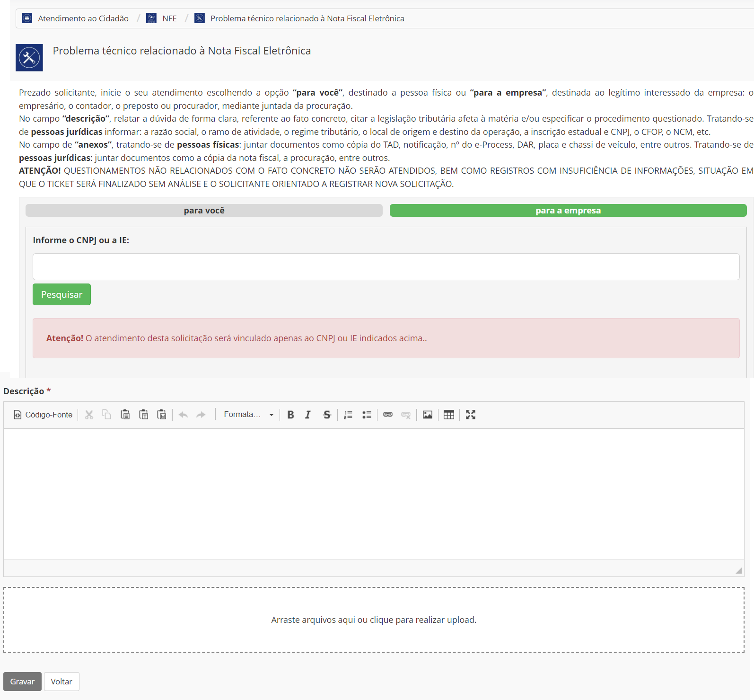Viewport: 754px width, 700px height.
Task: Click the Gravar button
Action: pos(22,682)
